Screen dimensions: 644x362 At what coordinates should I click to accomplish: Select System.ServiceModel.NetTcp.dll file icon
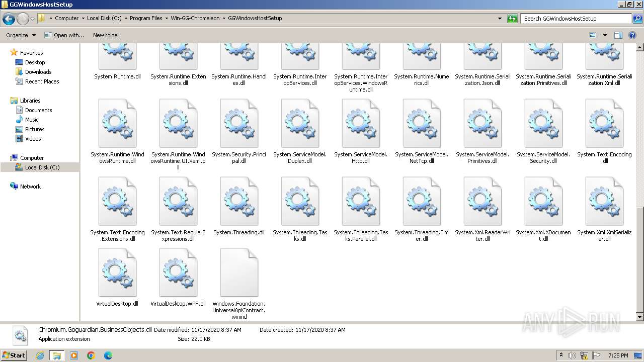(x=422, y=123)
